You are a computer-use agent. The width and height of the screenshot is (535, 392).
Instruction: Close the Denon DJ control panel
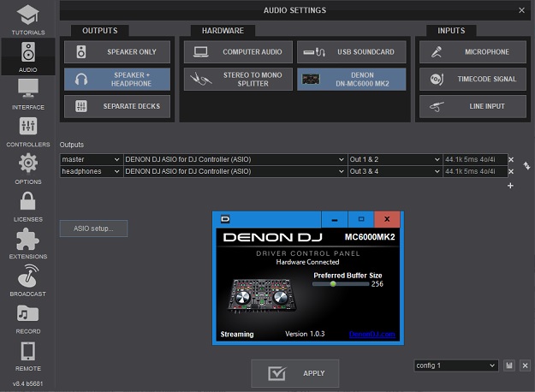pyautogui.click(x=387, y=219)
